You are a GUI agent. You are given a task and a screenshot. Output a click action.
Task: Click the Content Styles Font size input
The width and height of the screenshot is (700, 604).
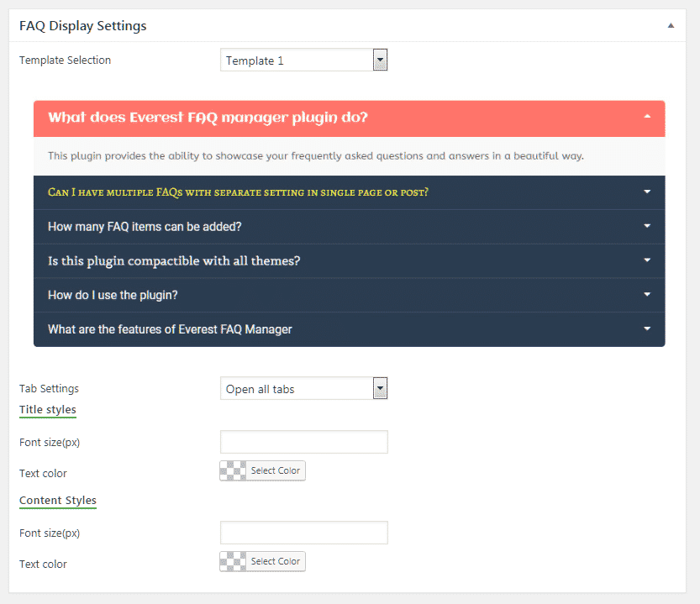coord(304,533)
